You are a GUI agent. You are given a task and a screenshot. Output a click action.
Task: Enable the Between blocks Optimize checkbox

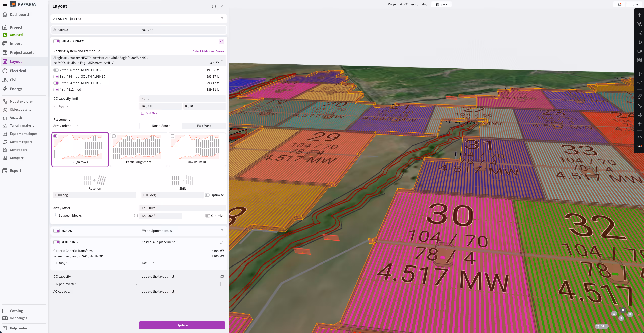tap(208, 216)
